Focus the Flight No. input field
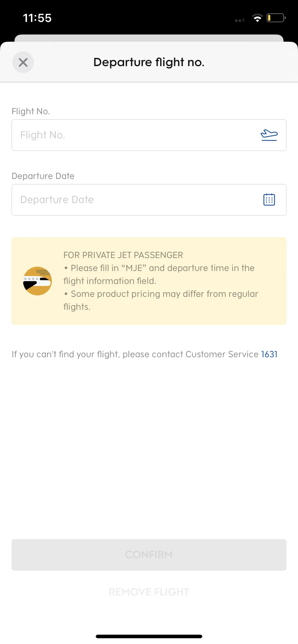Viewport: 298px width, 644px height. 149,135
